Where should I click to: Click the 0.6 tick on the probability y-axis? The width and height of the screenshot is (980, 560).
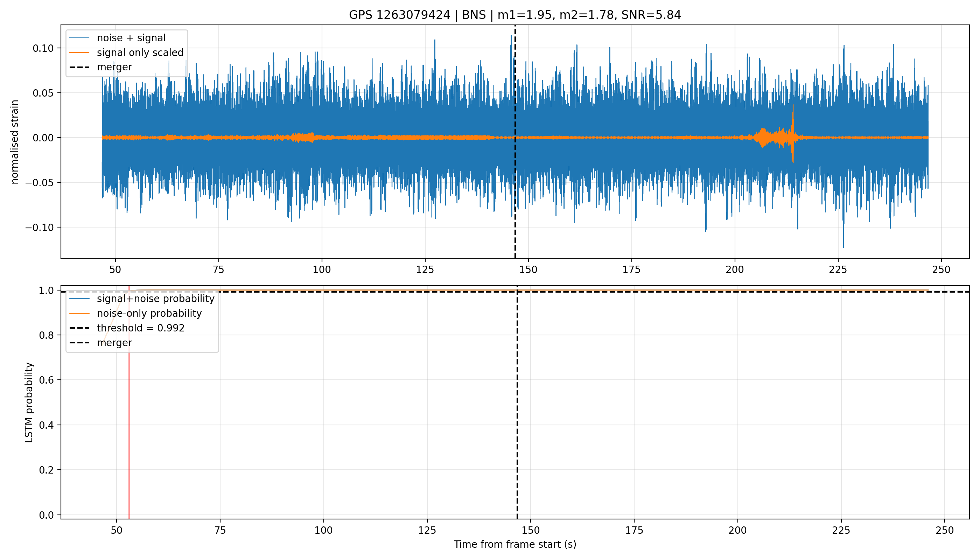click(x=47, y=380)
